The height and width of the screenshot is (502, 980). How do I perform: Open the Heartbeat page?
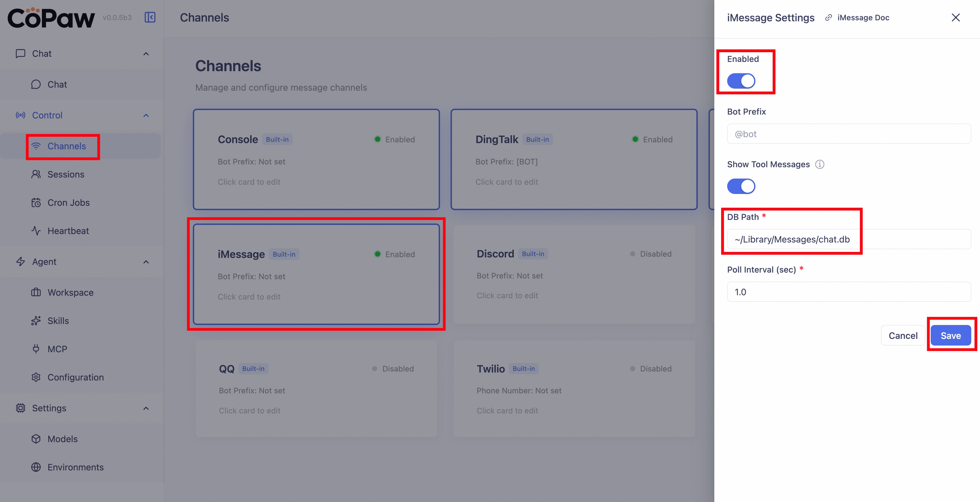tap(68, 231)
